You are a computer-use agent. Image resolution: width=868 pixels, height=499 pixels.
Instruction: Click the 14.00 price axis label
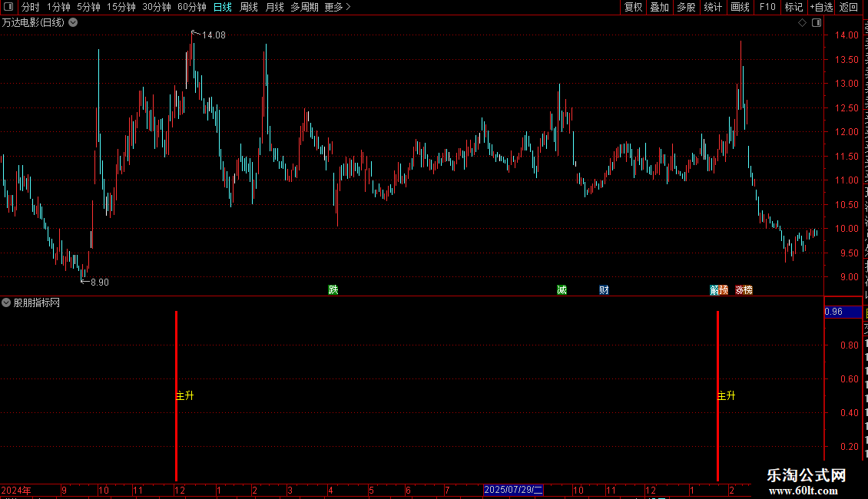pyautogui.click(x=847, y=35)
